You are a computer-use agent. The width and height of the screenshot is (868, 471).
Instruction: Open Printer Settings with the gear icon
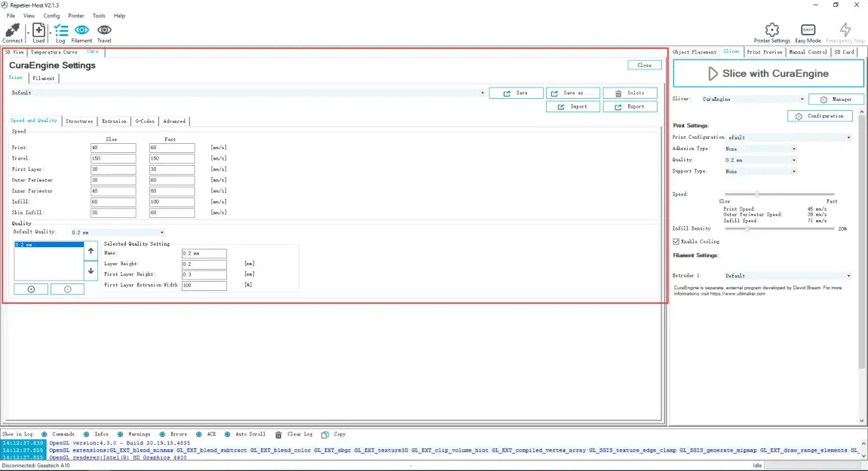(x=772, y=30)
